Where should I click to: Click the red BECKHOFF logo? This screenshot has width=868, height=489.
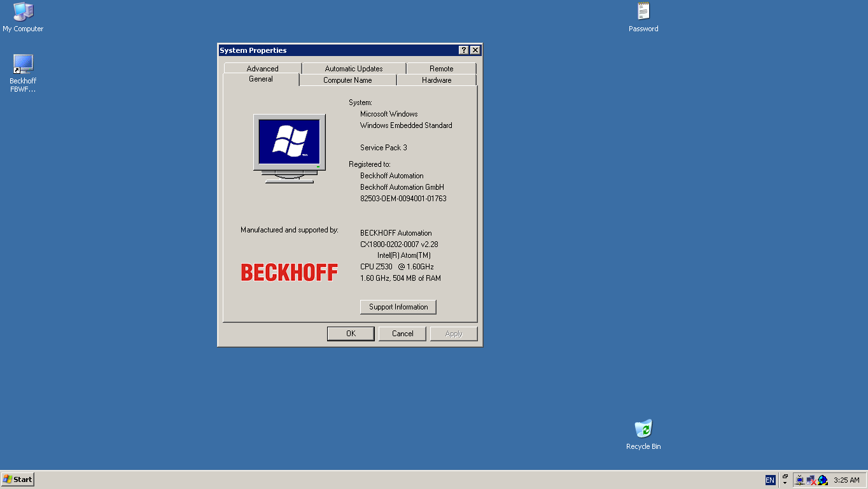290,273
